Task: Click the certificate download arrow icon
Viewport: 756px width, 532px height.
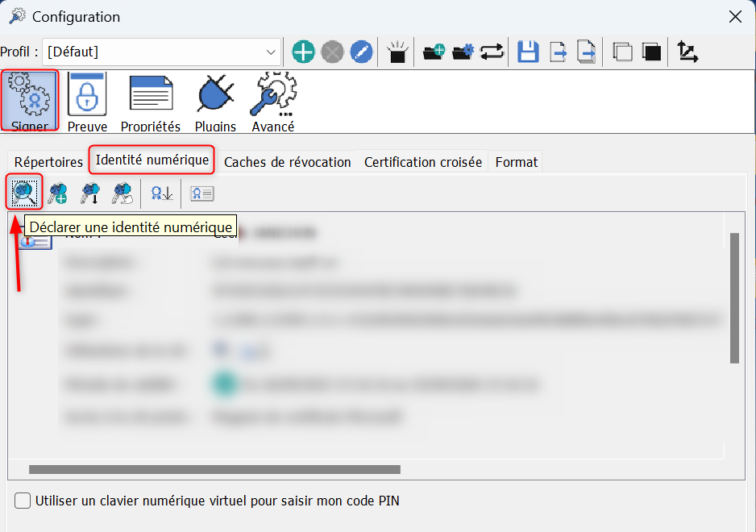Action: 161,193
